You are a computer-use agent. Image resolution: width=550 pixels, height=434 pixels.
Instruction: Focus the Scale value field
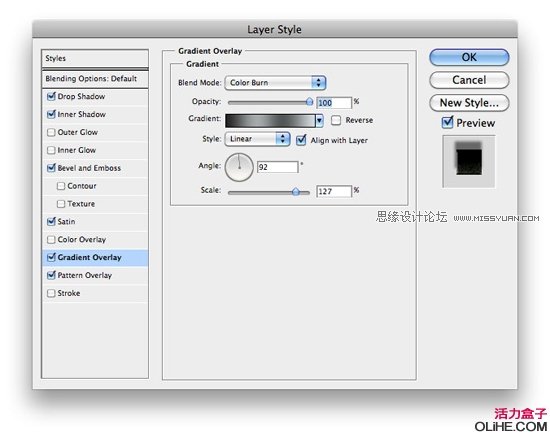click(x=334, y=192)
